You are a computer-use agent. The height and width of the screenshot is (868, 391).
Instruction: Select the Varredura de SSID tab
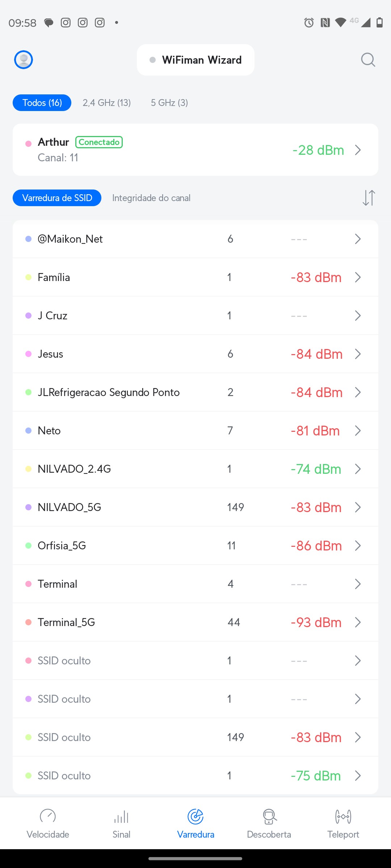tap(57, 198)
